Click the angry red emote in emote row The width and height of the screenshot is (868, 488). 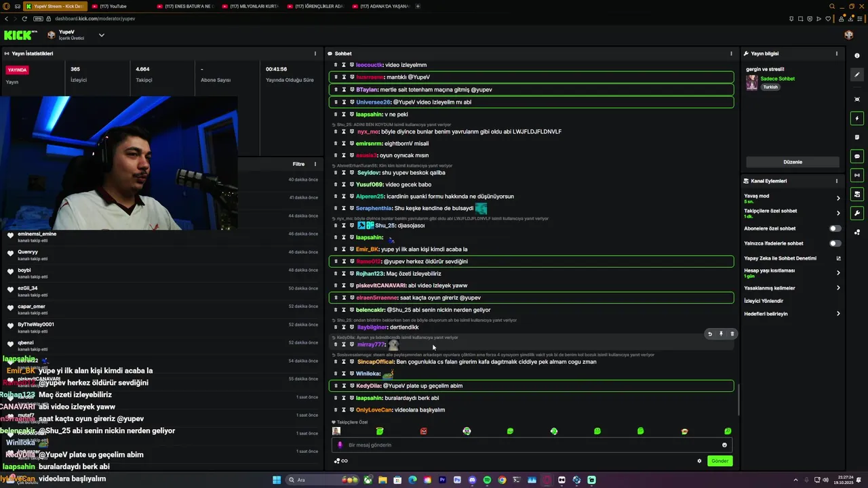pos(423,431)
